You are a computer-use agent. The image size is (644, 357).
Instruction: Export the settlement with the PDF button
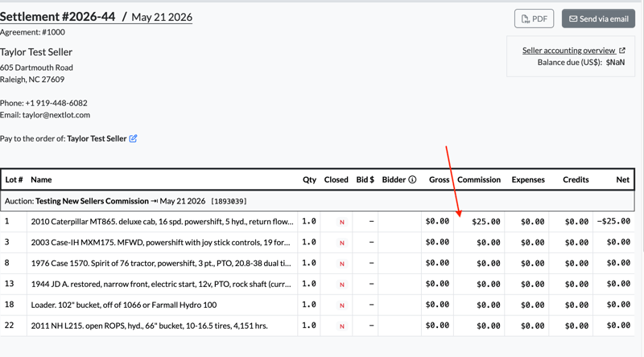click(534, 18)
